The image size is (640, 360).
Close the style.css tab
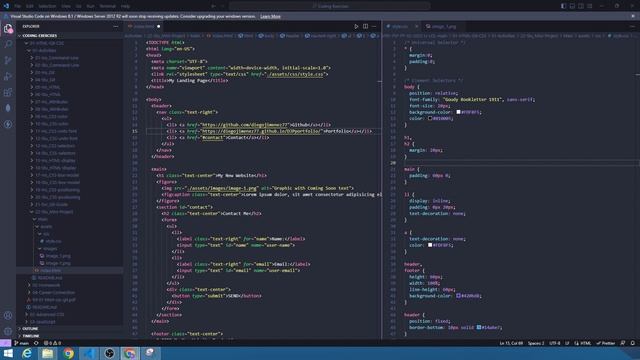[x=416, y=27]
